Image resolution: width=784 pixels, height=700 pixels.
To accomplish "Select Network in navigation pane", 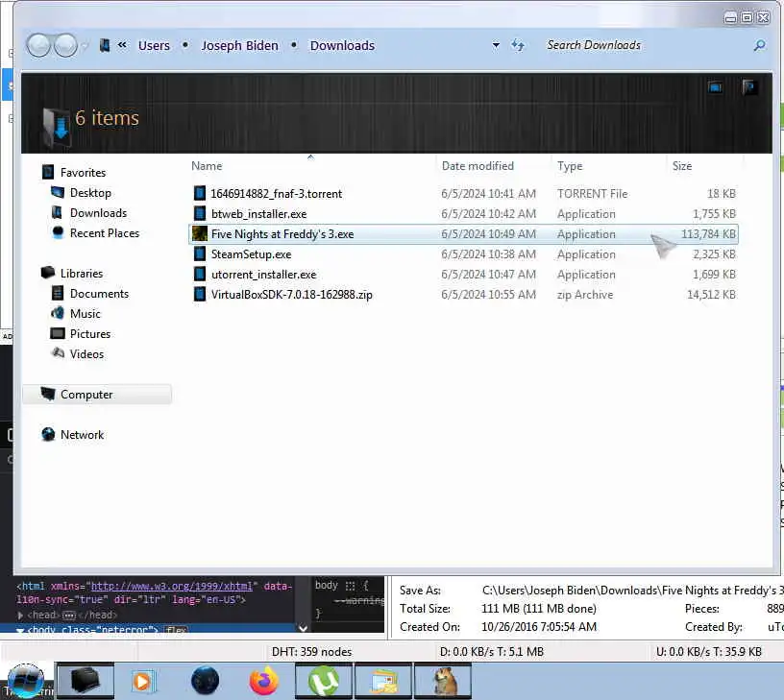I will pyautogui.click(x=82, y=435).
